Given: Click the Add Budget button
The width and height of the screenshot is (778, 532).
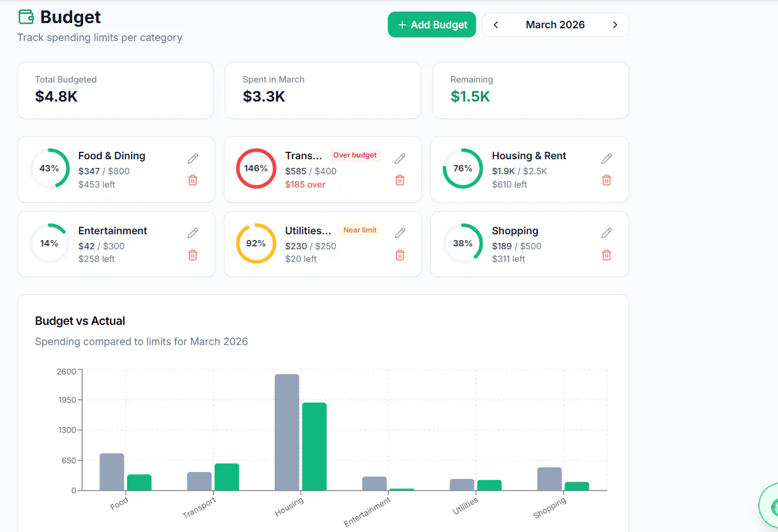Looking at the screenshot, I should click(x=432, y=25).
